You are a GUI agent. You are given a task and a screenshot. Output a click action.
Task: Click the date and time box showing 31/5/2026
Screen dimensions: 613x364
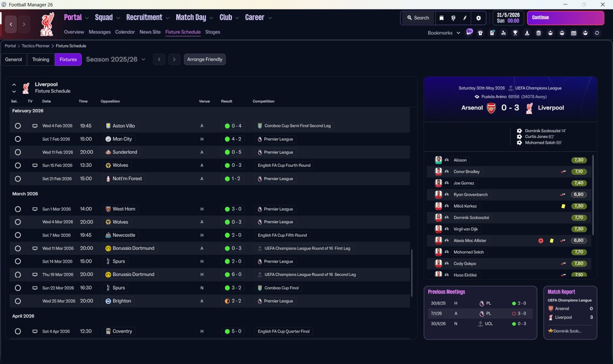click(x=508, y=18)
